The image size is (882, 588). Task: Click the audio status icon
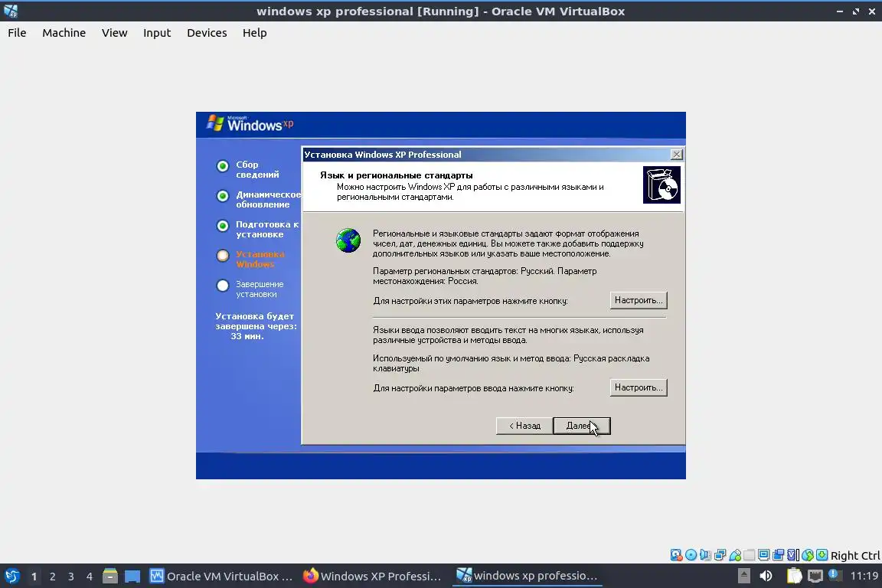[705, 555]
